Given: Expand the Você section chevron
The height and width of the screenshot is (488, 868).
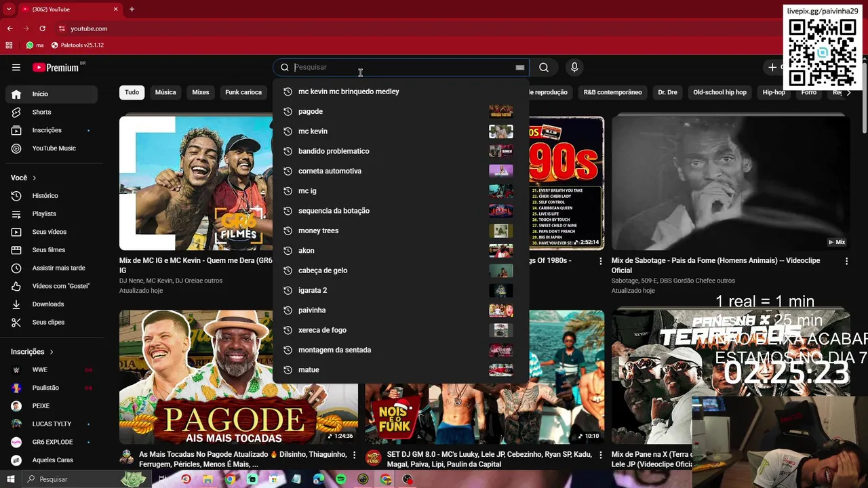Looking at the screenshot, I should click(x=34, y=178).
